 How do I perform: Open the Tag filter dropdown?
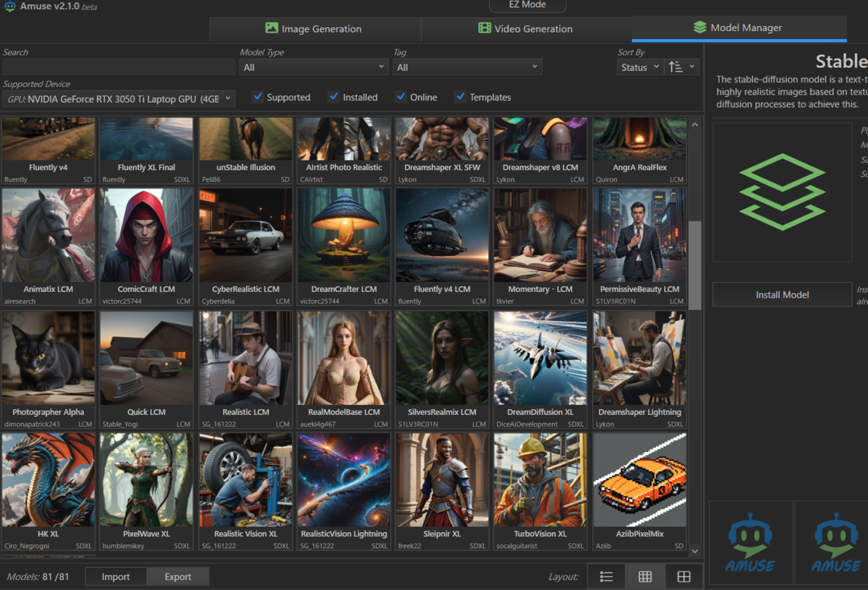(467, 67)
